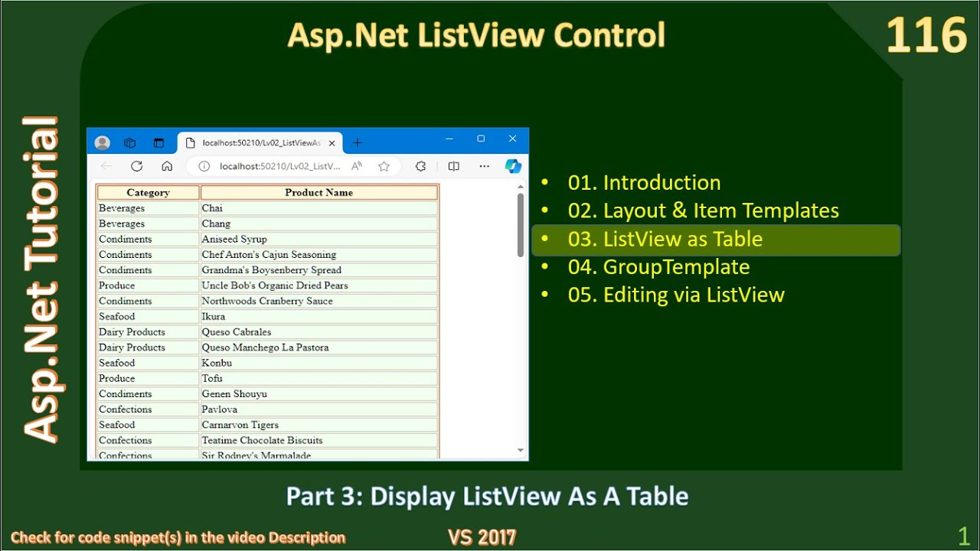Select the Chai product cell

[319, 208]
